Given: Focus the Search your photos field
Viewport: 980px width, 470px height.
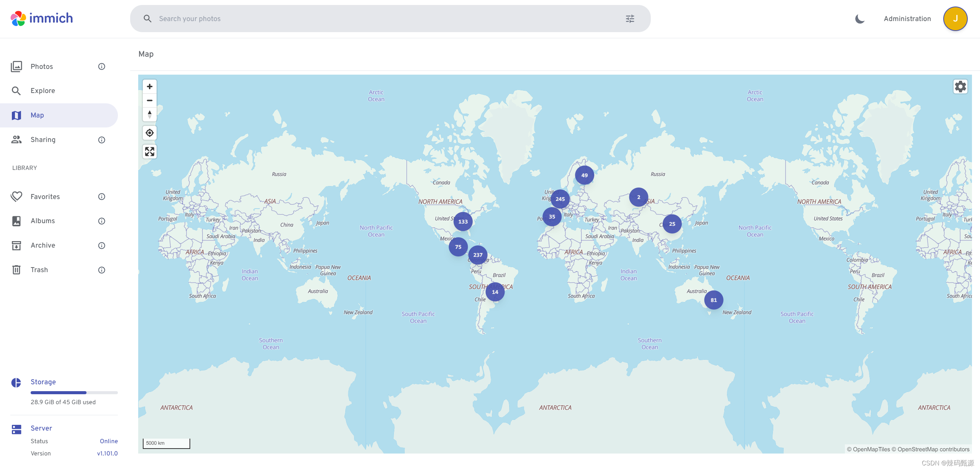Looking at the screenshot, I should pos(383,19).
